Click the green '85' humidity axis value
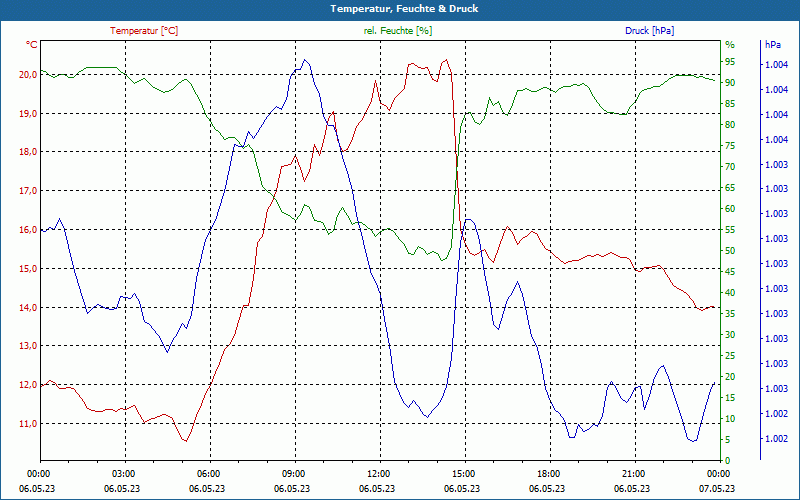 pos(730,104)
